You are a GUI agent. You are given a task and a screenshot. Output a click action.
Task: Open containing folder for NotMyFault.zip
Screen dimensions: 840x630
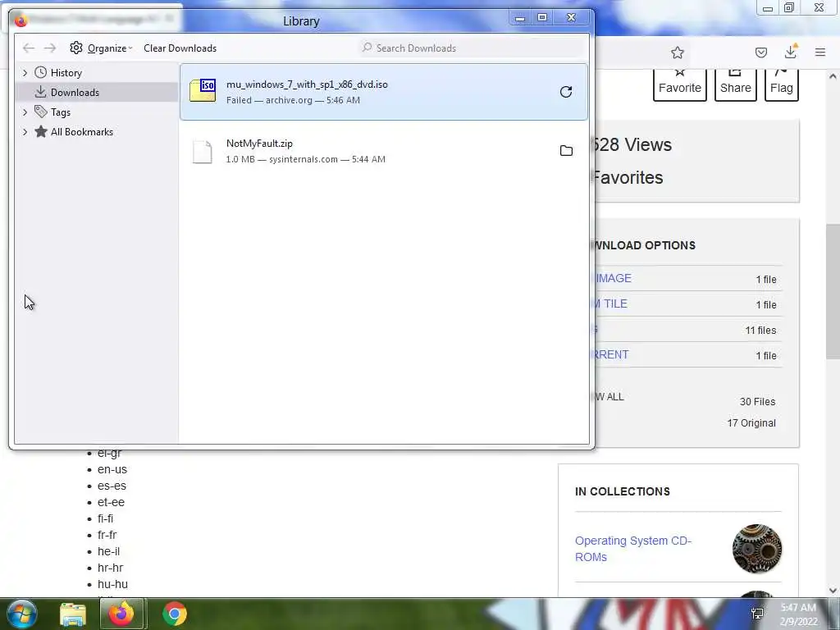click(566, 151)
